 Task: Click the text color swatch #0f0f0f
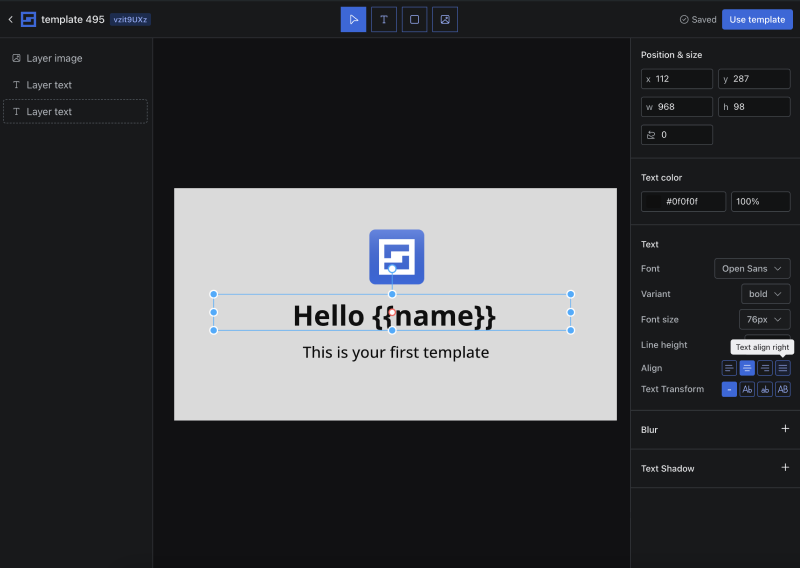coord(655,202)
